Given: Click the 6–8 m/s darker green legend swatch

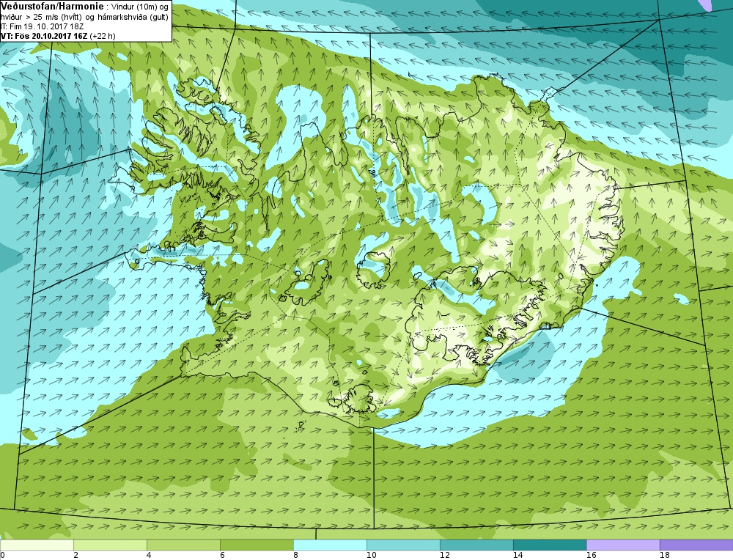Looking at the screenshot, I should (x=257, y=545).
